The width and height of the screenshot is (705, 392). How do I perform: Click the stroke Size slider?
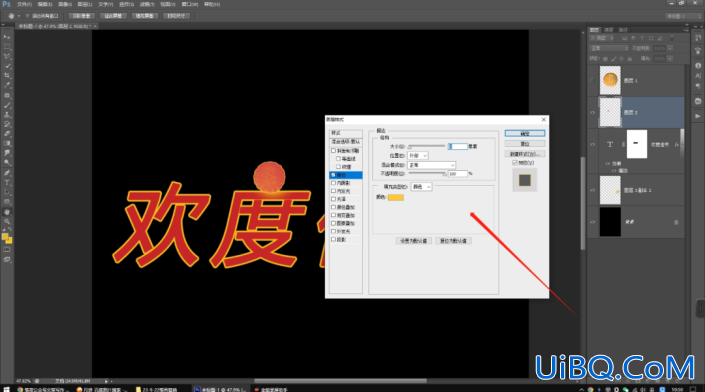[x=426, y=146]
